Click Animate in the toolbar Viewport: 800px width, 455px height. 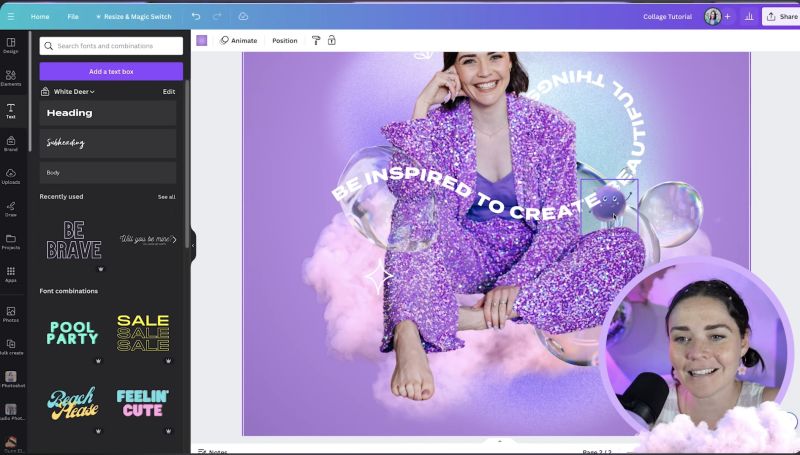click(x=238, y=40)
